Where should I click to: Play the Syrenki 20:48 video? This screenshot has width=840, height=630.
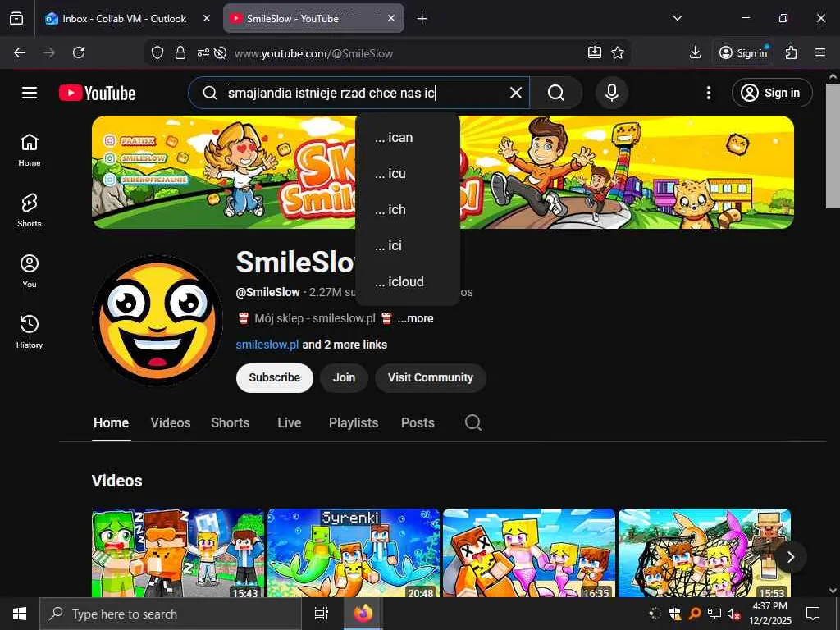tap(353, 553)
